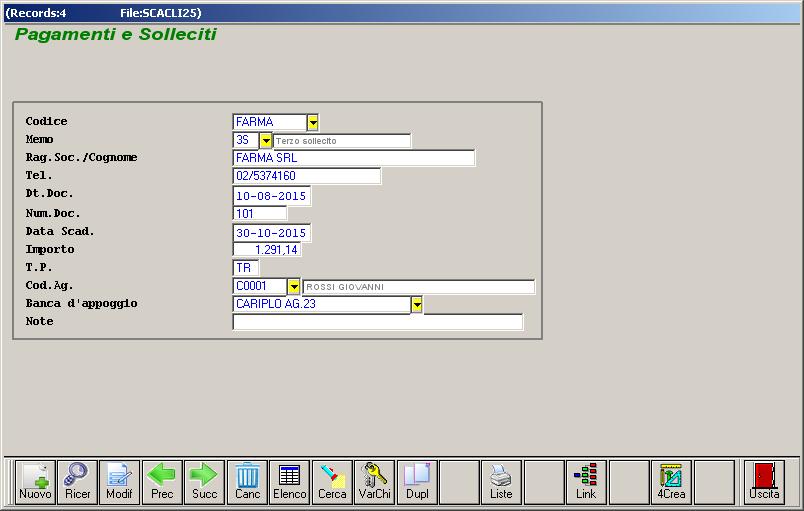Expand the Memo dropdown arrow

click(x=266, y=141)
